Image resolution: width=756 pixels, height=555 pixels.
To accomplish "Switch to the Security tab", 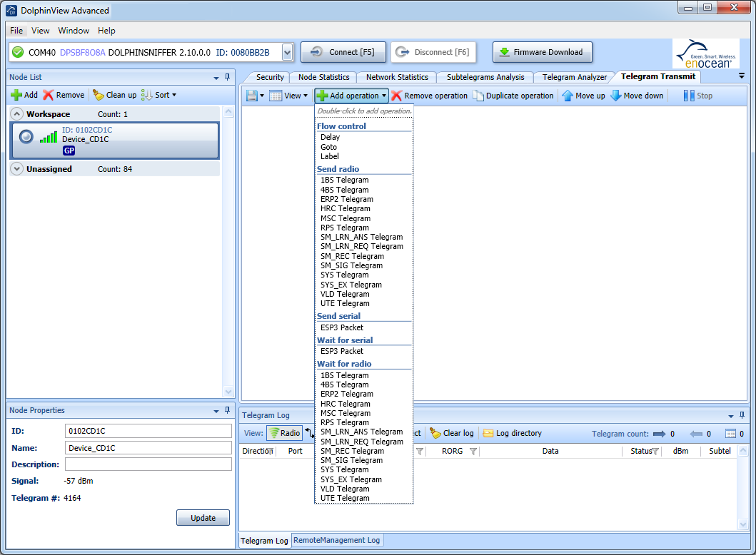I will coord(270,77).
